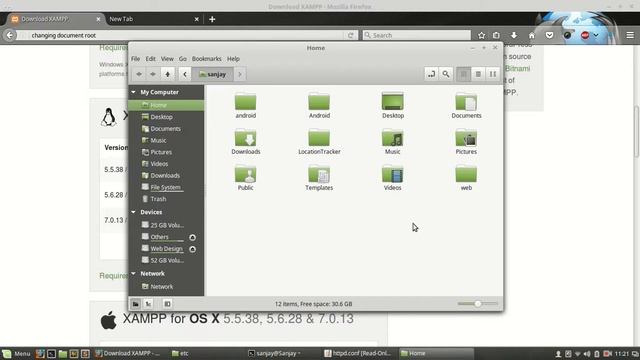
Task: Eject the Web Design volume
Action: [x=192, y=249]
